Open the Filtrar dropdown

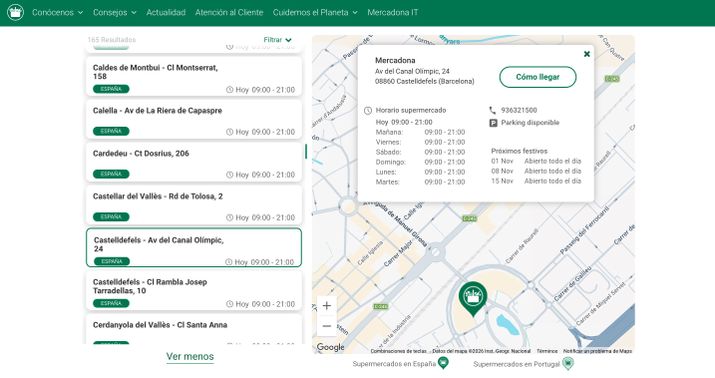(277, 40)
